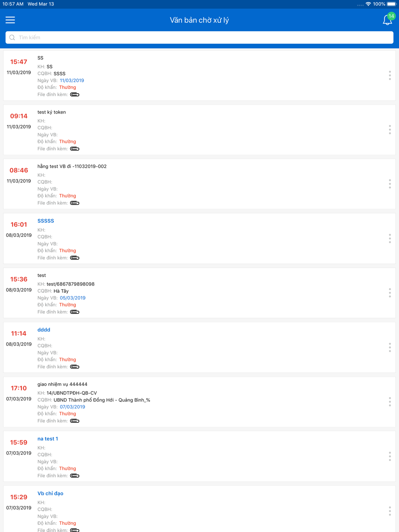
Task: Open attachment icon for SS document
Action: 75,95
